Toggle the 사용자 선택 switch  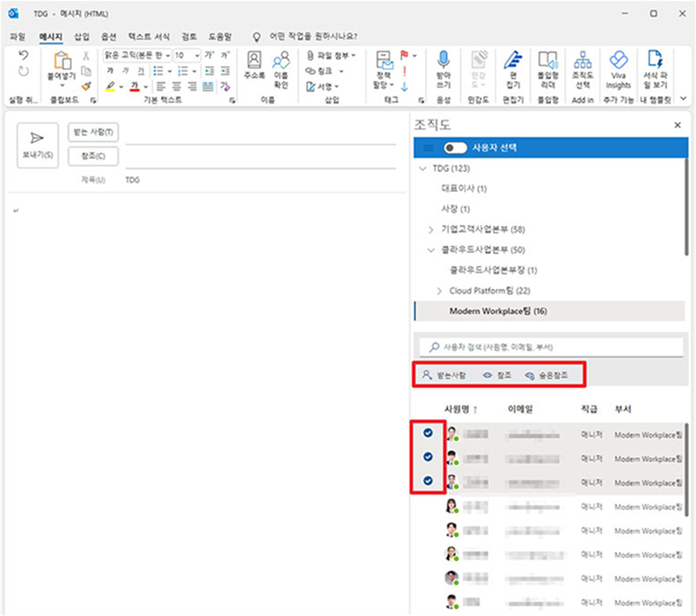click(x=455, y=148)
